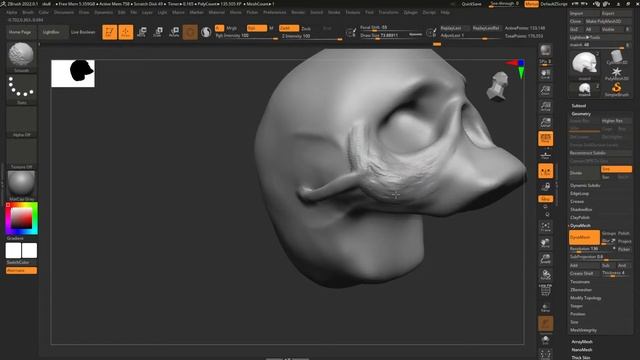Open the Texture Off selector
The width and height of the screenshot is (640, 360).
tap(21, 152)
